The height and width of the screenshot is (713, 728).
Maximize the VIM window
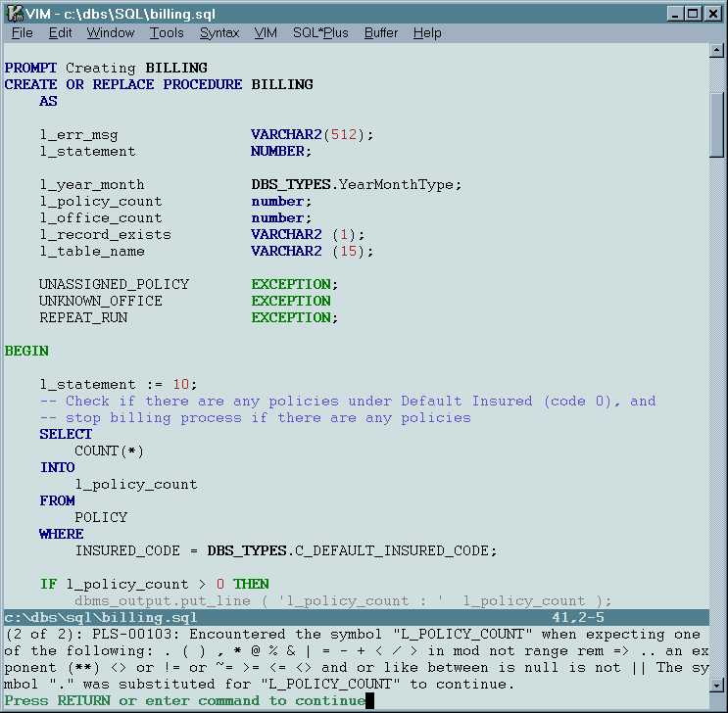click(x=693, y=14)
